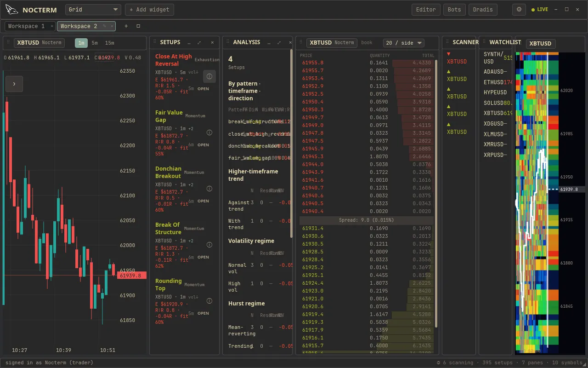588x368 pixels.
Task: Open the Bots view
Action: coord(454,10)
